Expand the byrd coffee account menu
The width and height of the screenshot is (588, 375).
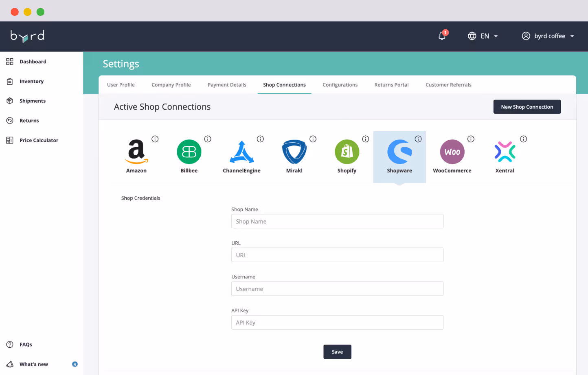[x=548, y=36]
